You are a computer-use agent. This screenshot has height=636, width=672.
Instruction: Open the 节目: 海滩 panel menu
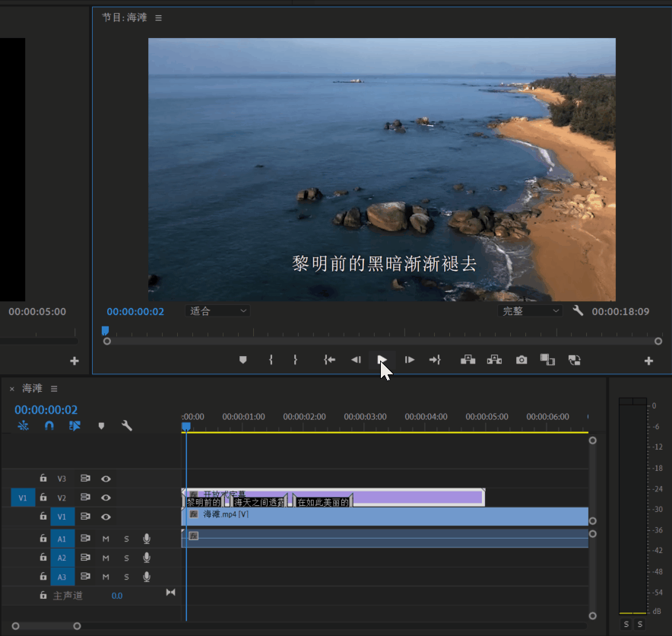tap(159, 17)
